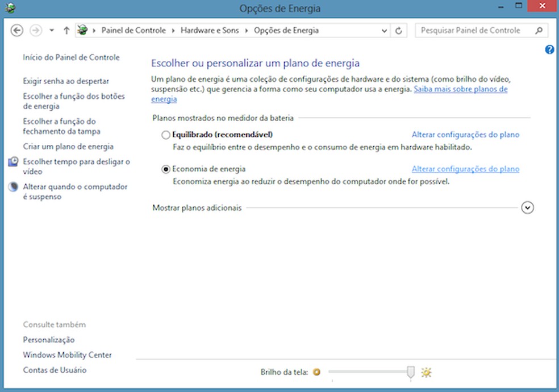559x392 pixels.
Task: Open Contas de Usuário link
Action: [55, 370]
